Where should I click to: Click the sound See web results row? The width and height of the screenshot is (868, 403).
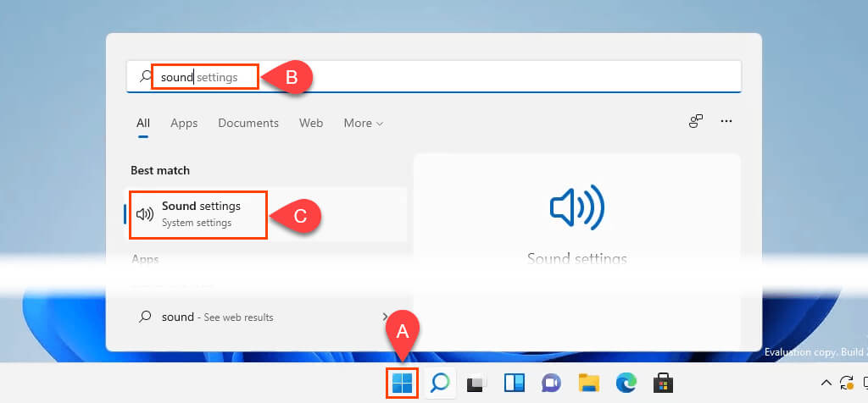[x=259, y=317]
